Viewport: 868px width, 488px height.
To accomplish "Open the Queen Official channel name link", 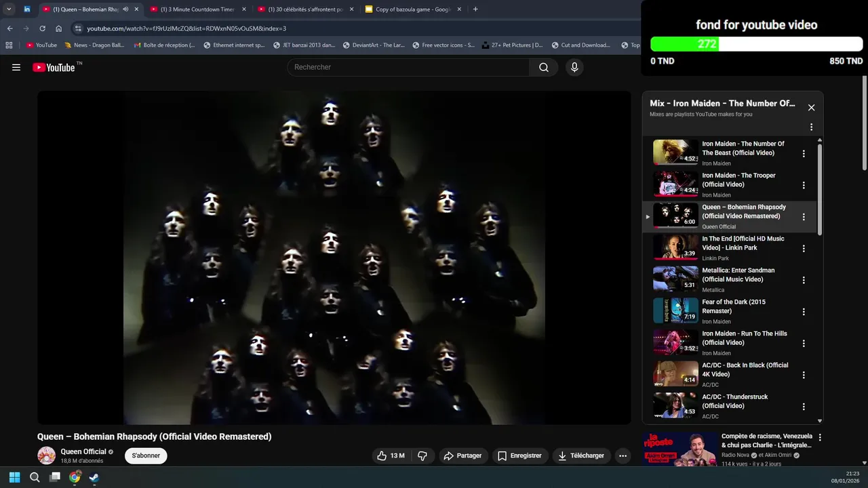I will pyautogui.click(x=83, y=451).
